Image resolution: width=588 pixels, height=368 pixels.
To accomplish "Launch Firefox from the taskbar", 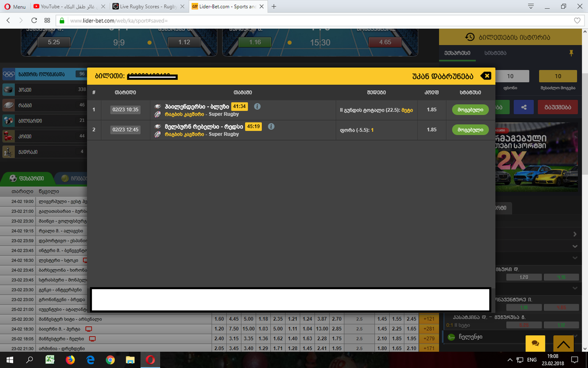I will [70, 360].
